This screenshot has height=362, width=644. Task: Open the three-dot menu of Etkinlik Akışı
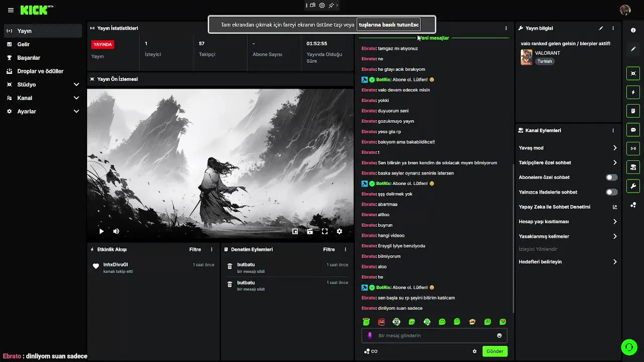pyautogui.click(x=212, y=249)
